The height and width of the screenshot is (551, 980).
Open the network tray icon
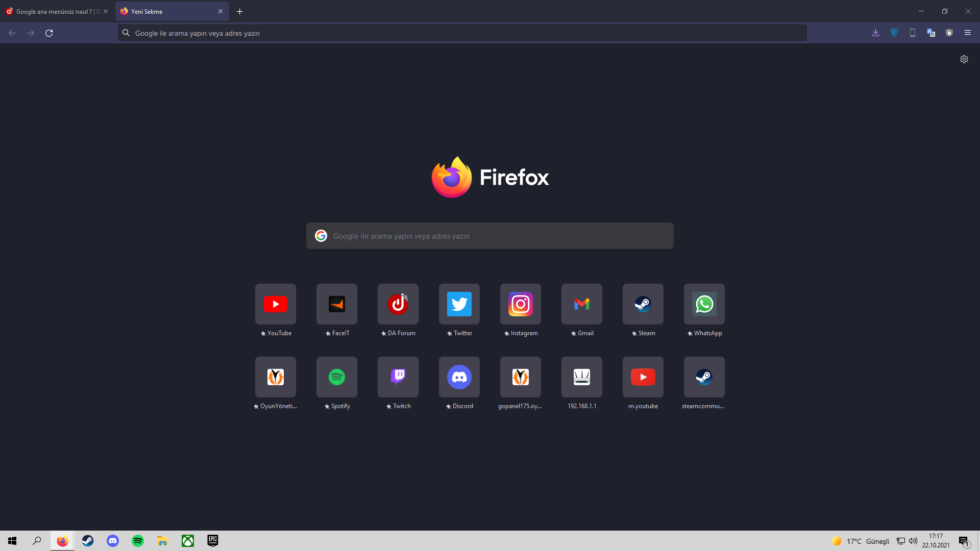click(901, 541)
